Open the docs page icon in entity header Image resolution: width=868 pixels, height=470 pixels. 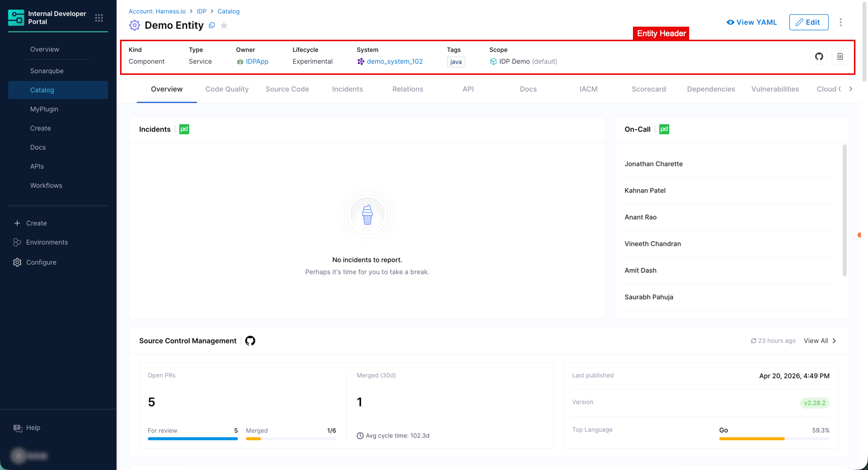click(x=840, y=57)
